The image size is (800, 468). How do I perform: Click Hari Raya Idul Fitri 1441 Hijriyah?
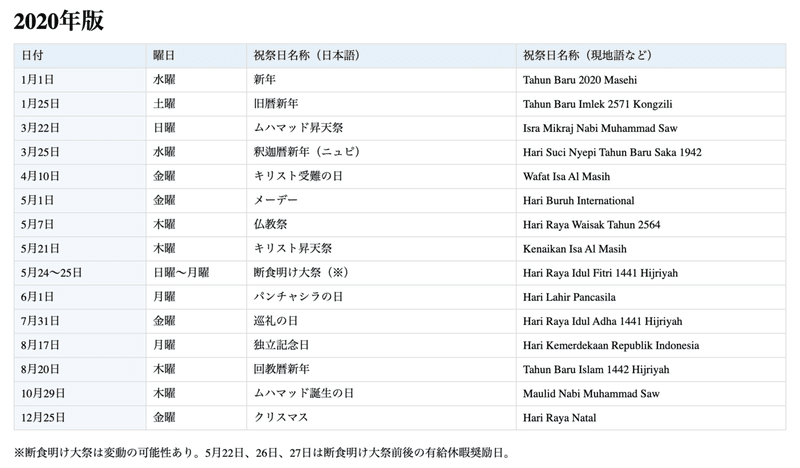(x=600, y=273)
